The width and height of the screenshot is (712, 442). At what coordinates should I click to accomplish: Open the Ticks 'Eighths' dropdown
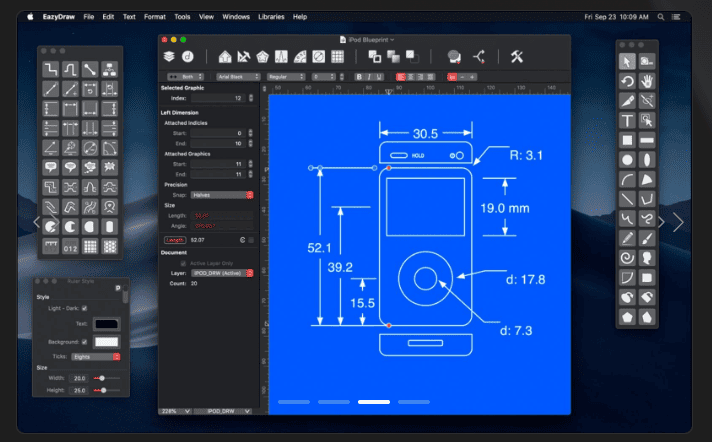point(95,357)
